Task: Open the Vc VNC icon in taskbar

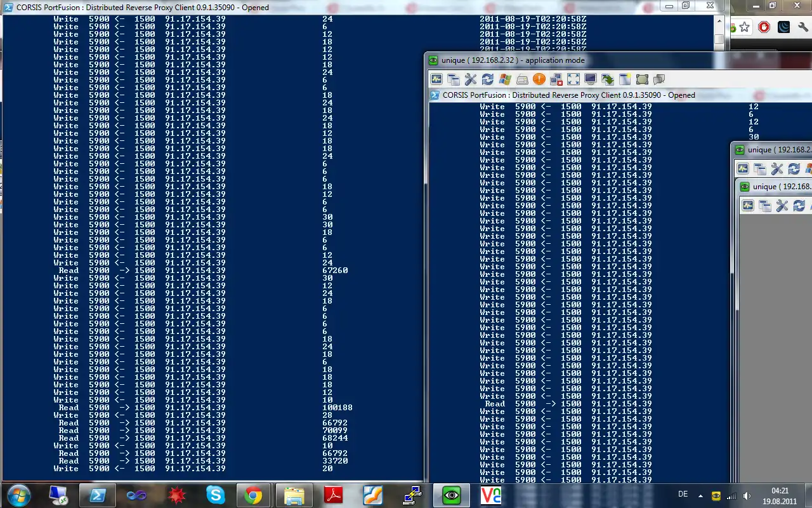Action: (x=490, y=495)
